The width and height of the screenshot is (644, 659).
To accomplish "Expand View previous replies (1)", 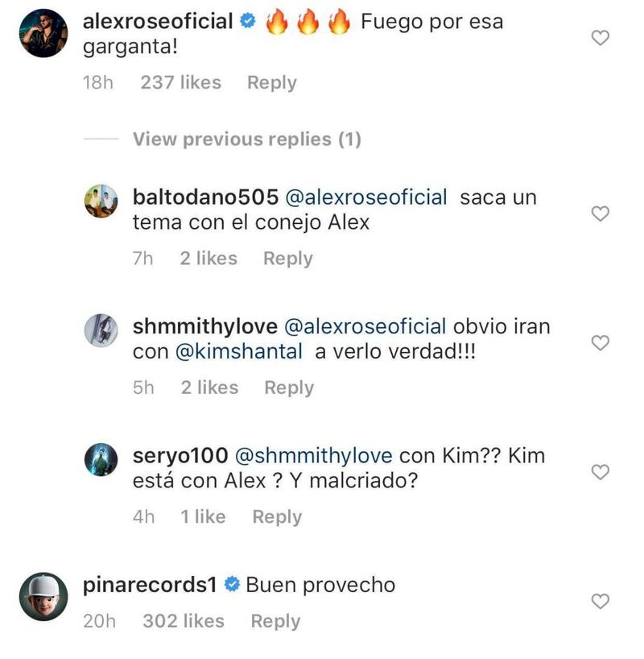I will (x=246, y=139).
